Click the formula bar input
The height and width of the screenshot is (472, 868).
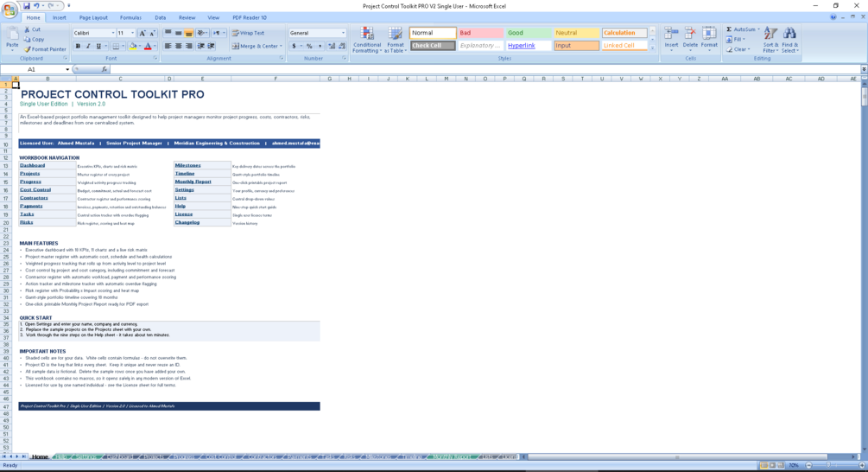[485, 69]
